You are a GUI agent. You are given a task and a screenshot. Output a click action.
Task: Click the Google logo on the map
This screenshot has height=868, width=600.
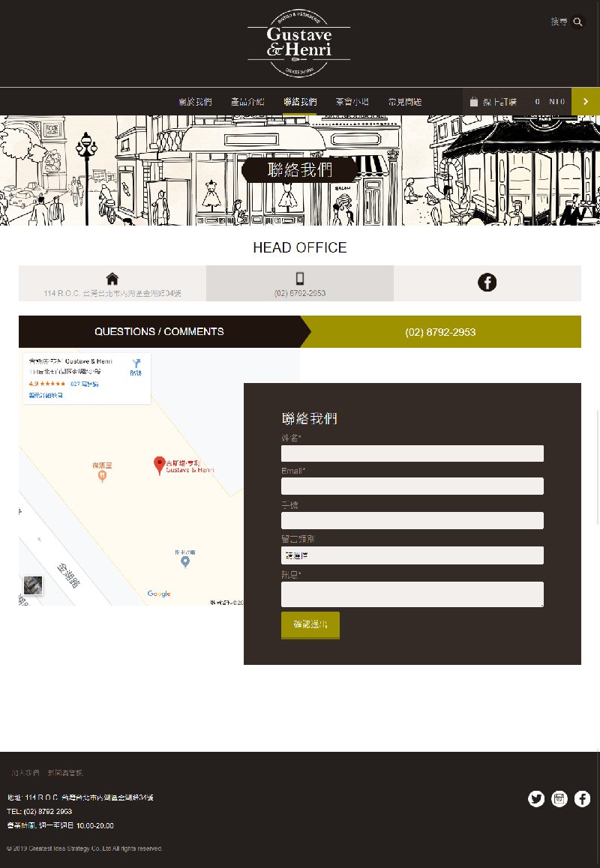click(x=159, y=594)
